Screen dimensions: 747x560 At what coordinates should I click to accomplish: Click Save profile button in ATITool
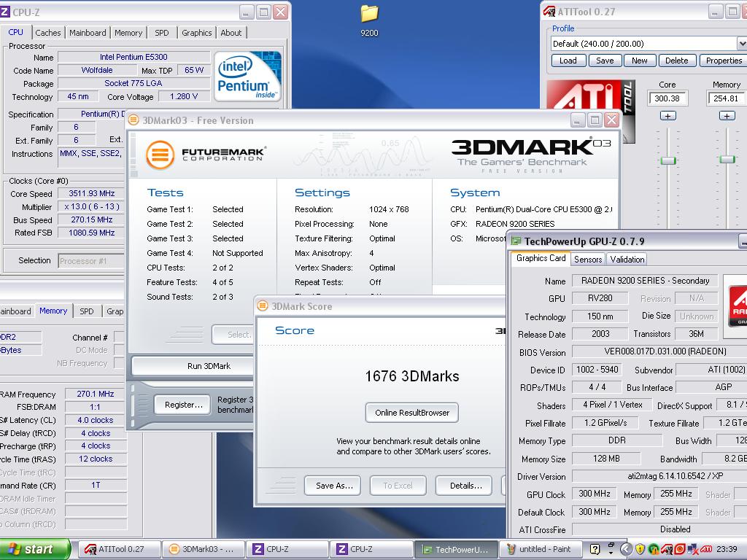click(x=605, y=61)
